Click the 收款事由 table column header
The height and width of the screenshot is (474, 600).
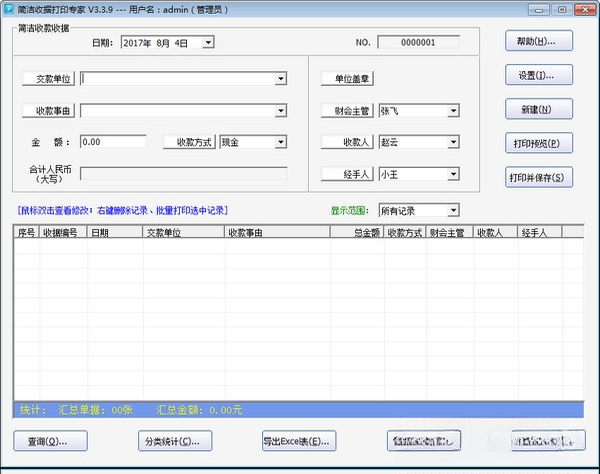[x=277, y=232]
